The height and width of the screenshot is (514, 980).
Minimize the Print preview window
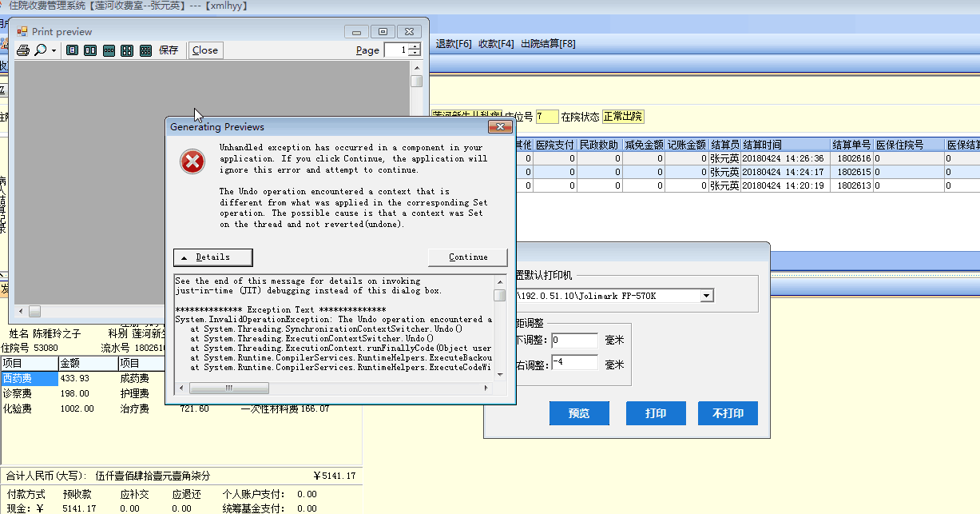tap(357, 31)
